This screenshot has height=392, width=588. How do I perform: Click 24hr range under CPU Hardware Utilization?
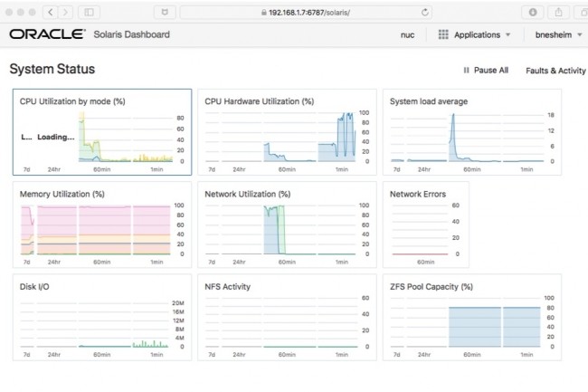coord(239,169)
